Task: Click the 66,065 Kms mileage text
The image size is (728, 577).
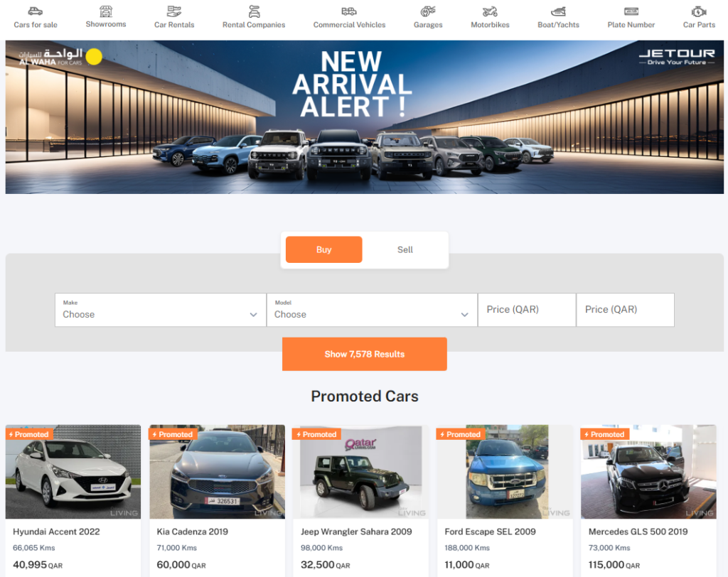Action: point(34,548)
